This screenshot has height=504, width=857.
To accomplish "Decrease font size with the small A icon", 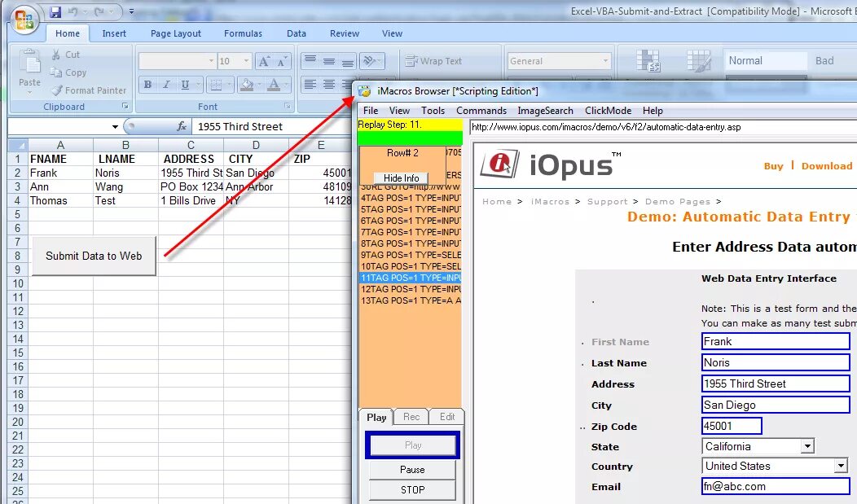I will coord(282,61).
